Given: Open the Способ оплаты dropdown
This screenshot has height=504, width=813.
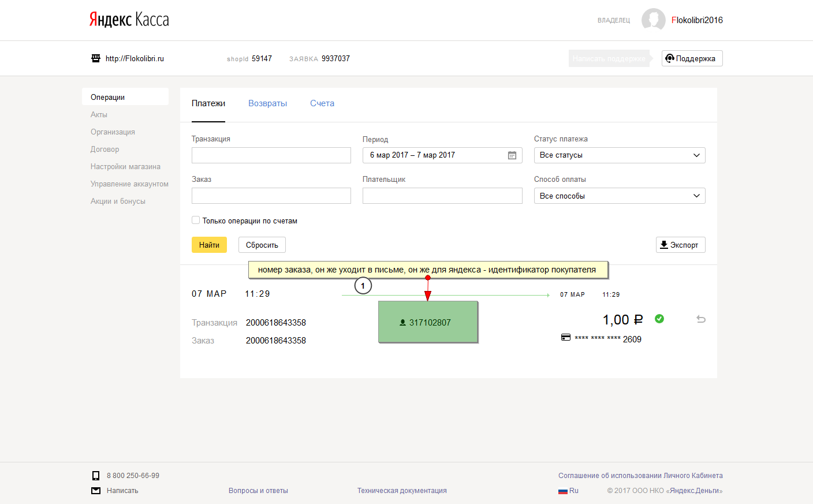Looking at the screenshot, I should click(x=619, y=196).
